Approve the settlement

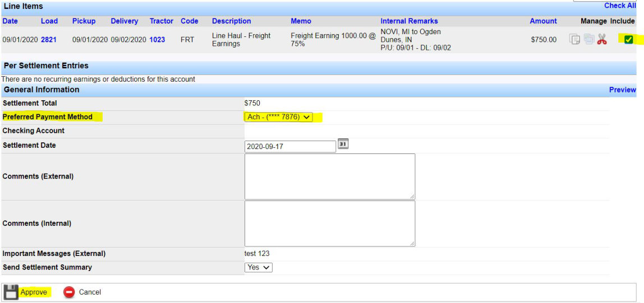(34, 292)
